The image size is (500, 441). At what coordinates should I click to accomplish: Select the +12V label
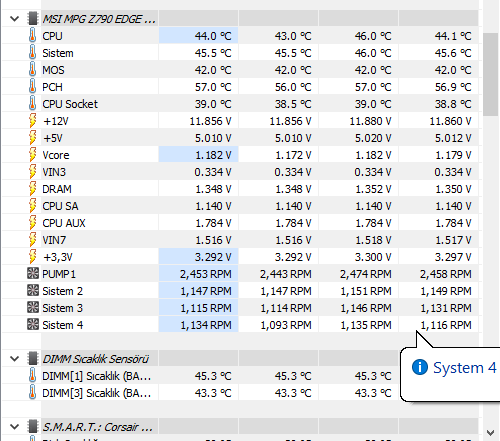pyautogui.click(x=56, y=121)
